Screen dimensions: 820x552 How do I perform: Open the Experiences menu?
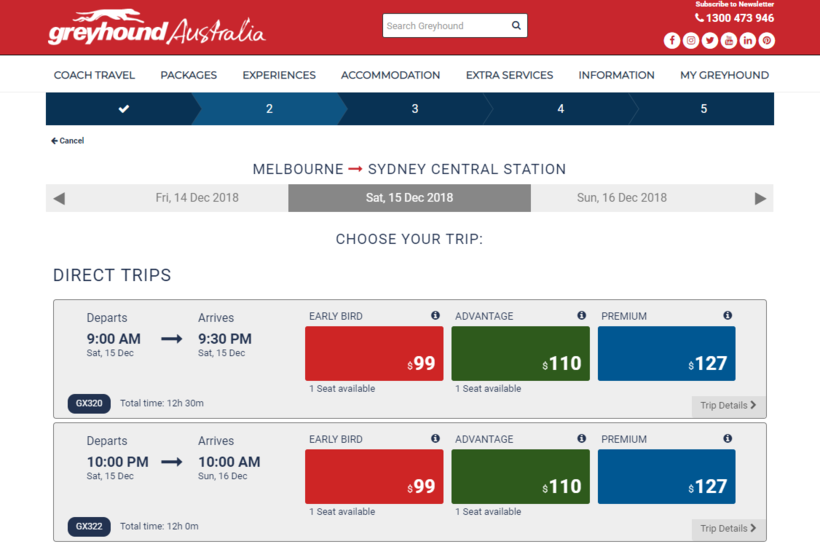click(x=279, y=75)
